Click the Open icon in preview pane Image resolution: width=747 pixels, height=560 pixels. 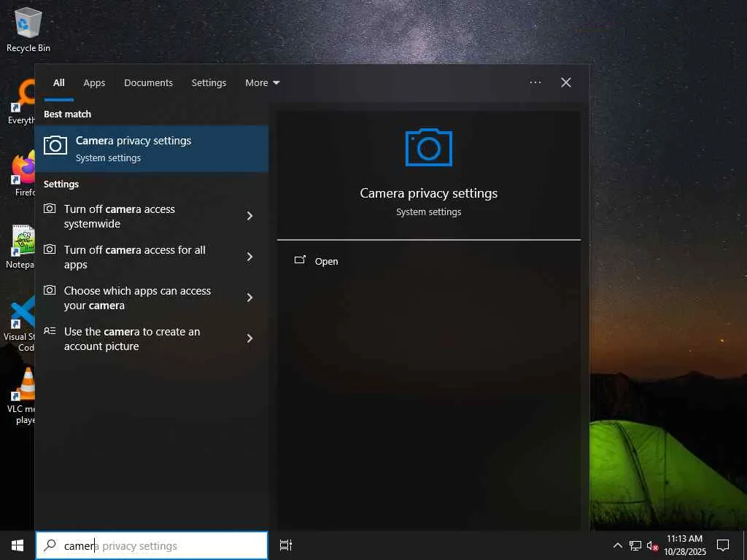(300, 260)
